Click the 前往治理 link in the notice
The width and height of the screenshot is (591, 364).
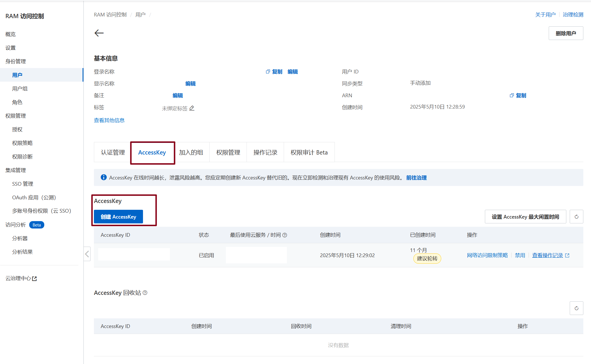pyautogui.click(x=416, y=178)
